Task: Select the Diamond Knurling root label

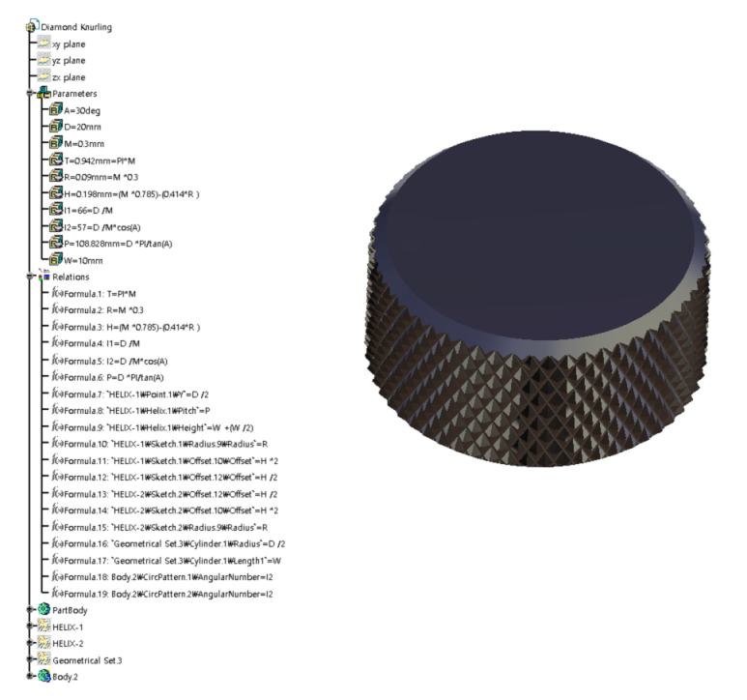Action: tap(76, 27)
